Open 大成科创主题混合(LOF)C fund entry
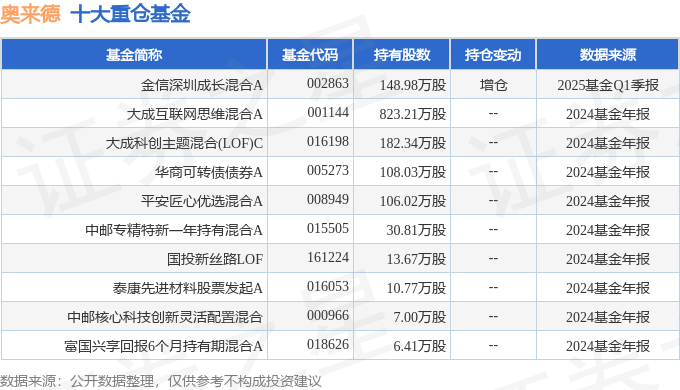This screenshot has width=680, height=390. click(x=185, y=143)
